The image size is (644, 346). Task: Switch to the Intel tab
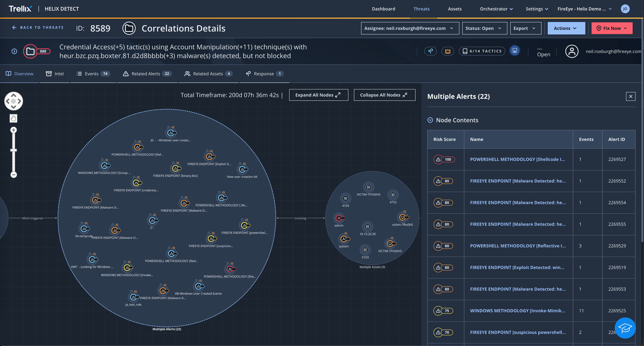[x=55, y=74]
